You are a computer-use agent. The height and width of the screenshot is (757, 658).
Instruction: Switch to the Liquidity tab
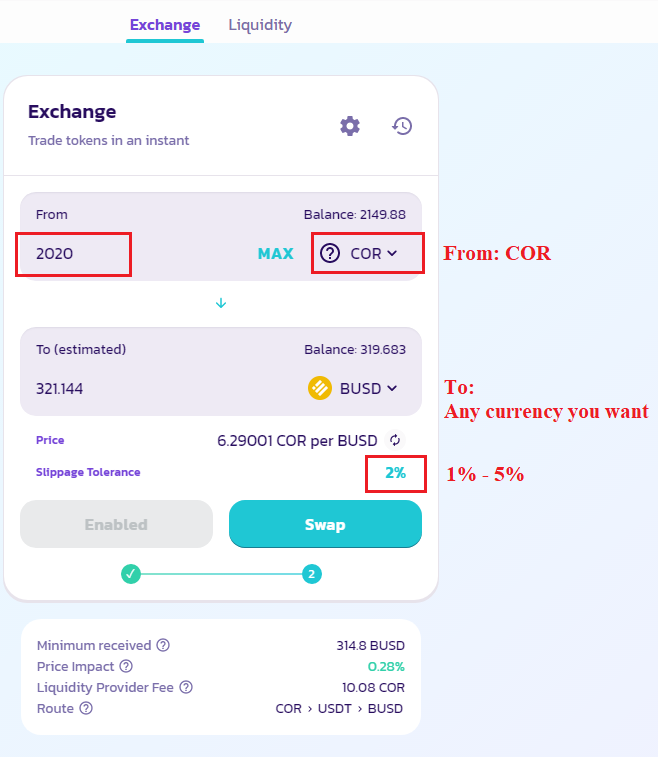(260, 25)
